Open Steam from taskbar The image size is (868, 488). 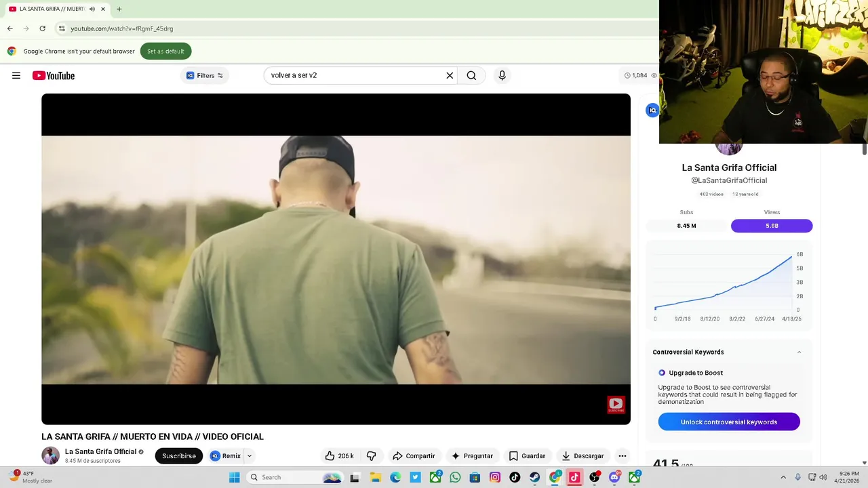pyautogui.click(x=534, y=477)
